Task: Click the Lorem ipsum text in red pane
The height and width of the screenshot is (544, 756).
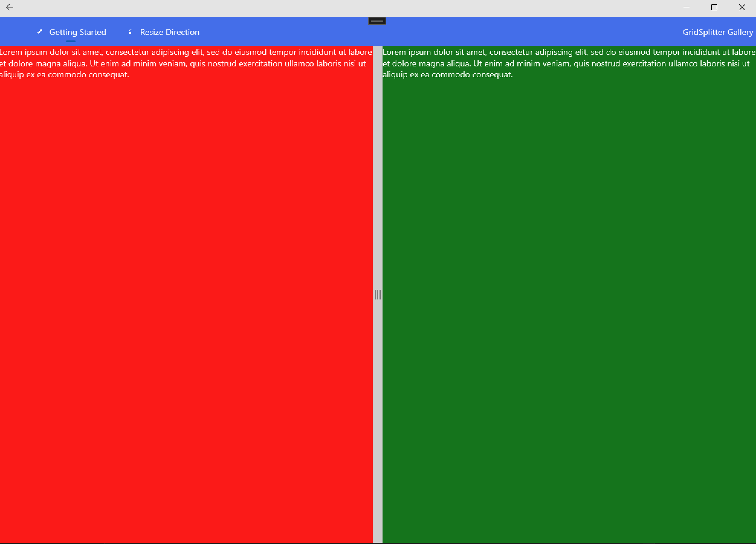Action: 185,63
